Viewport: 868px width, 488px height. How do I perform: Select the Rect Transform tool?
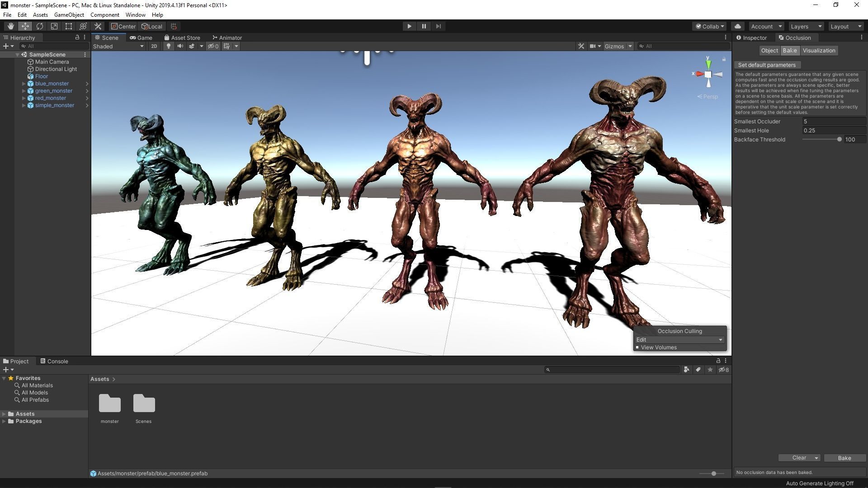tap(68, 26)
